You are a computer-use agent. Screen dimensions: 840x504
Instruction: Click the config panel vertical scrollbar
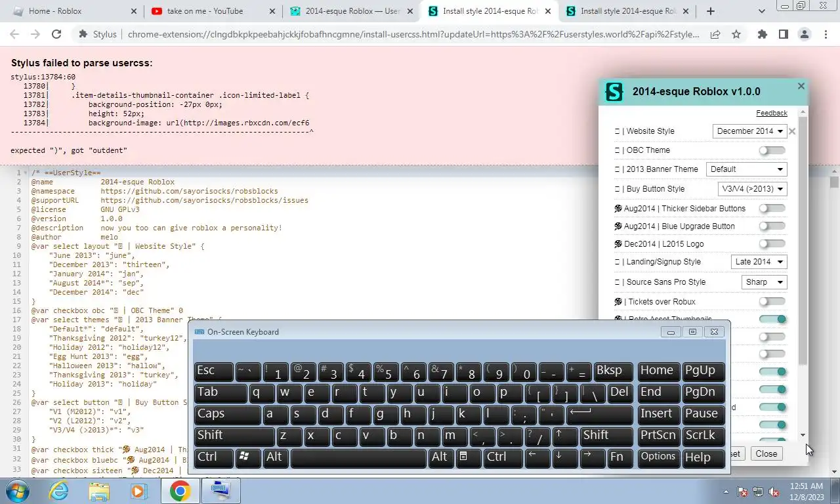pyautogui.click(x=803, y=241)
